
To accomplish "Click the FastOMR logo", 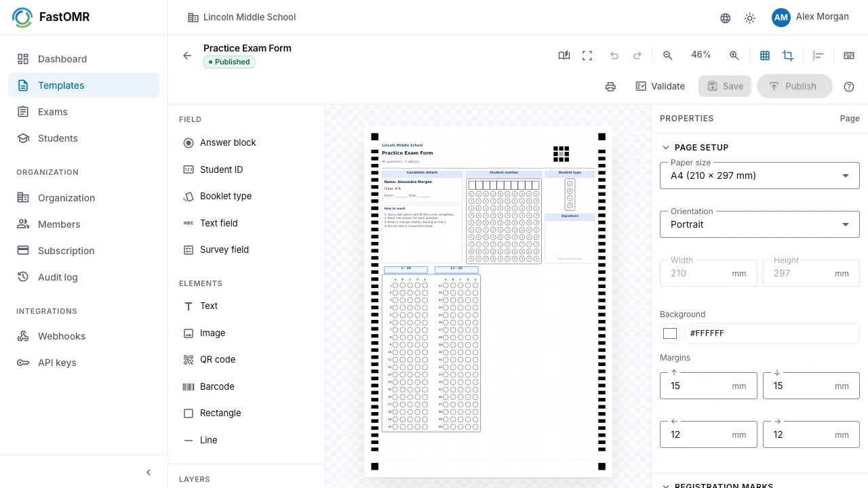I will (51, 18).
